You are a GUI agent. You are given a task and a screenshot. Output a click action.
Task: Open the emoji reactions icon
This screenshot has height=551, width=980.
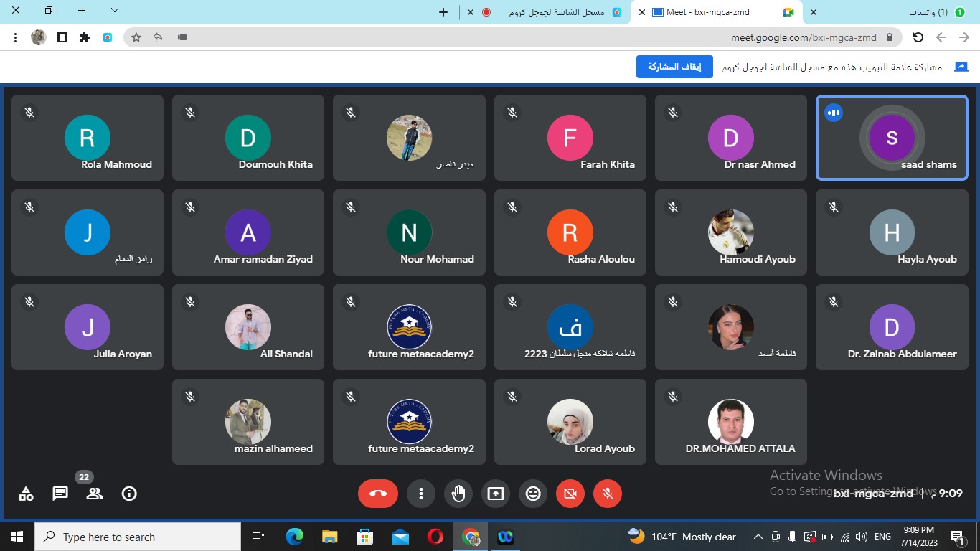pos(533,494)
